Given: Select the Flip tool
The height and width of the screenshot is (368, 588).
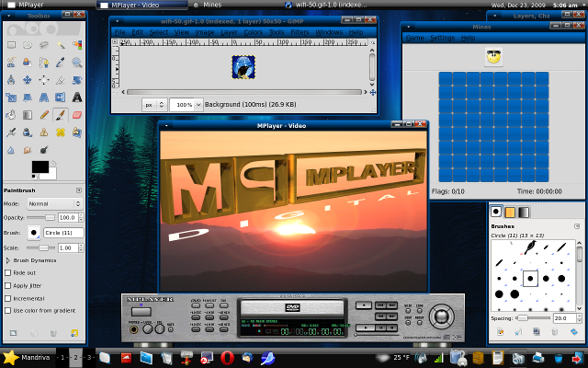Looking at the screenshot, I should click(61, 98).
